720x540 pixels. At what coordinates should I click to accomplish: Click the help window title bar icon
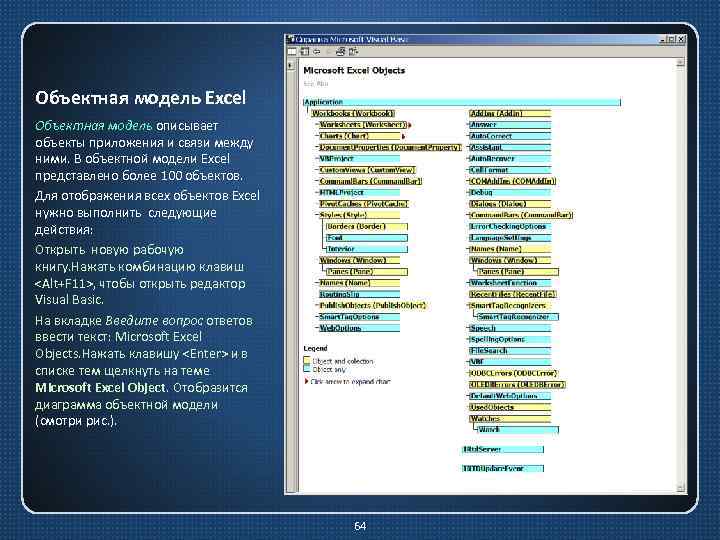(x=290, y=39)
